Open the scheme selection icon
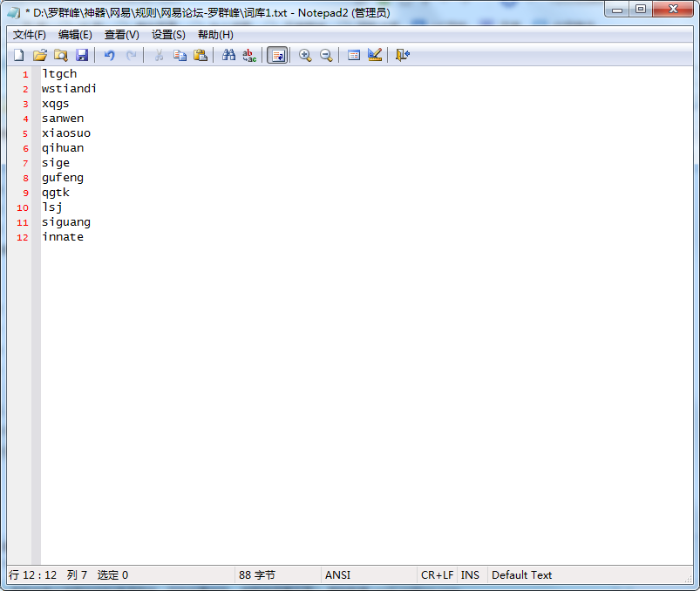This screenshot has width=700, height=591. [x=354, y=55]
